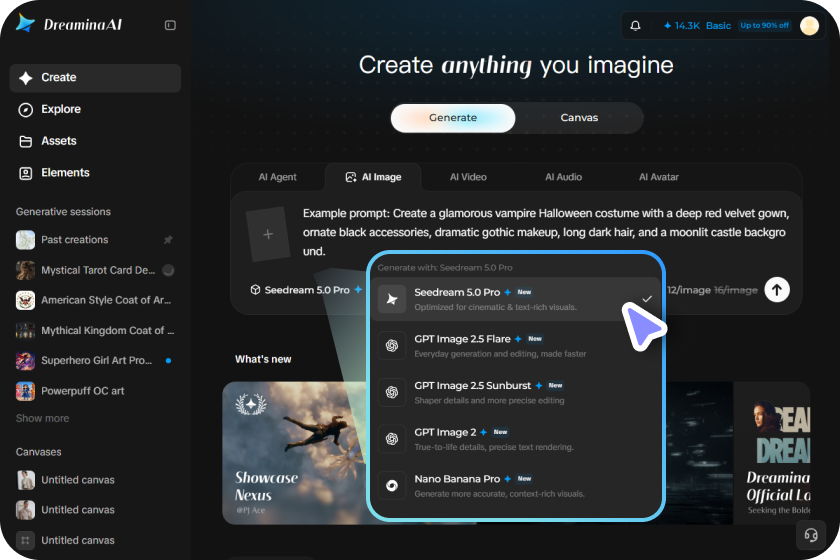Switch to the AI Video tab

tap(468, 177)
